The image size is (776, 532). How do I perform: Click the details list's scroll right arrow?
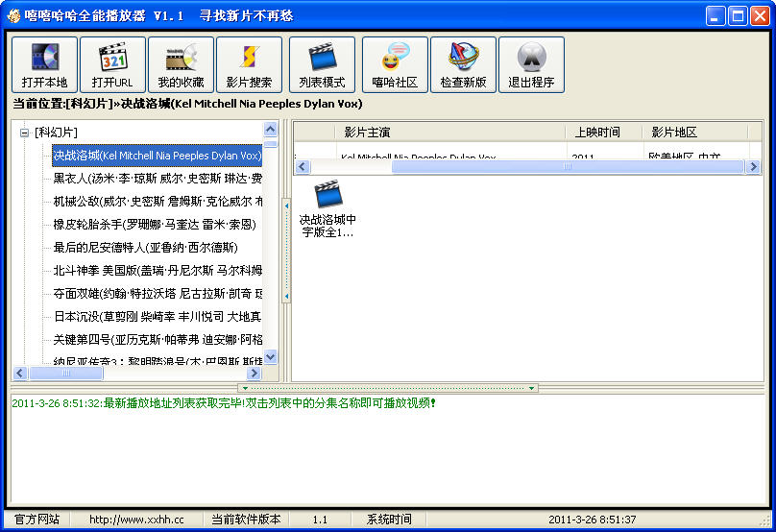754,167
